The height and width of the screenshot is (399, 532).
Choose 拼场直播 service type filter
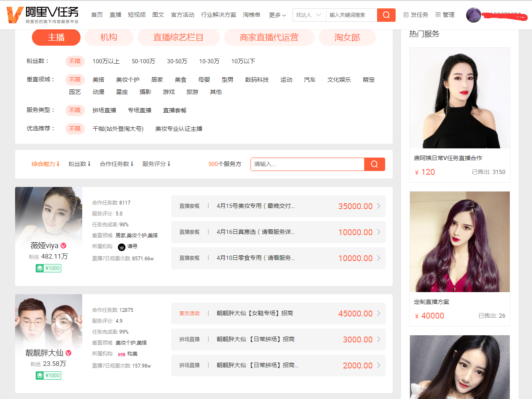click(104, 110)
